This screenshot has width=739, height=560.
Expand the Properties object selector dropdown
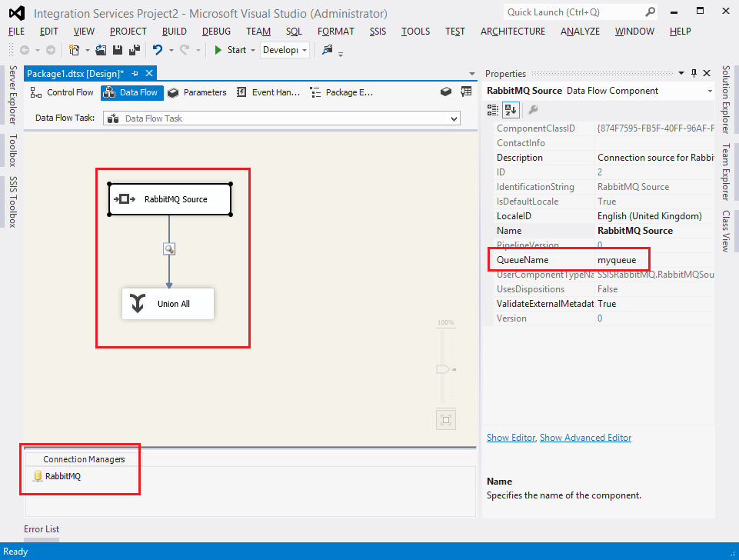coord(708,91)
